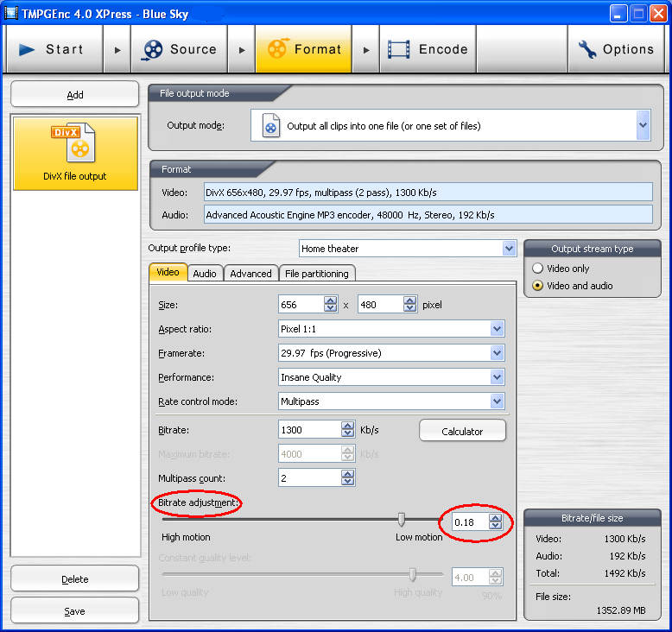
Task: Open the Performance dropdown
Action: click(497, 377)
